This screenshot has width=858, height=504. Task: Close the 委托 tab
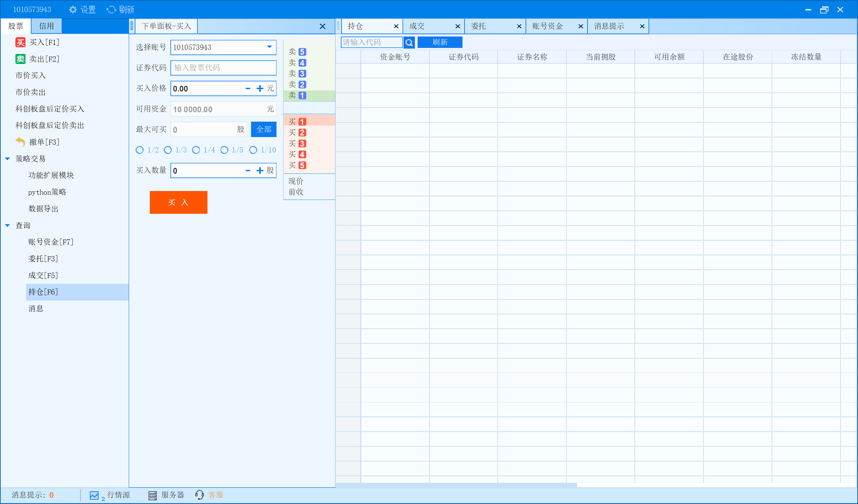point(519,26)
